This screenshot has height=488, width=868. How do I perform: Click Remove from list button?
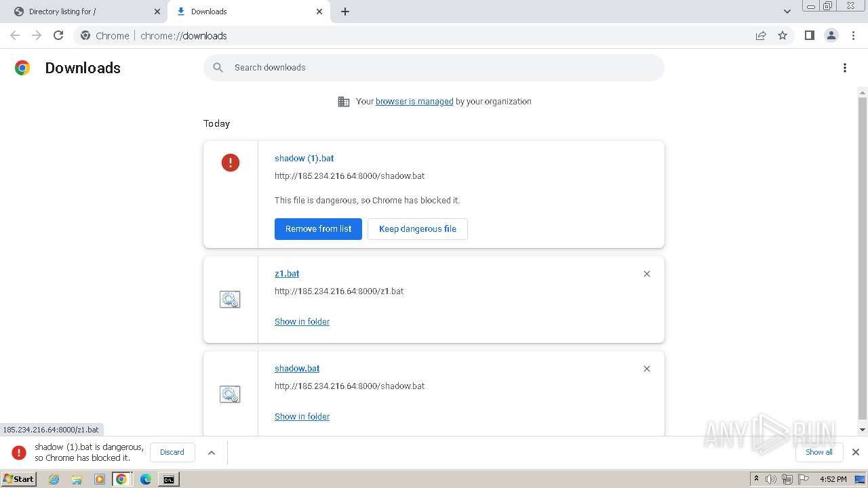tap(318, 229)
